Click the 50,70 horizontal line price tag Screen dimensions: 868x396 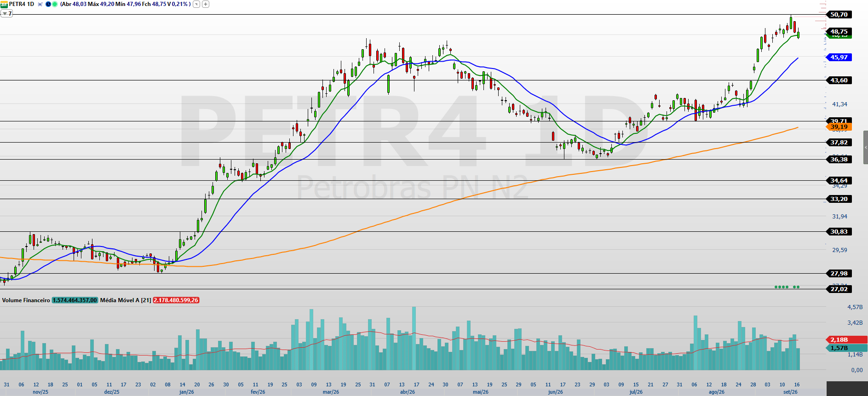point(839,15)
